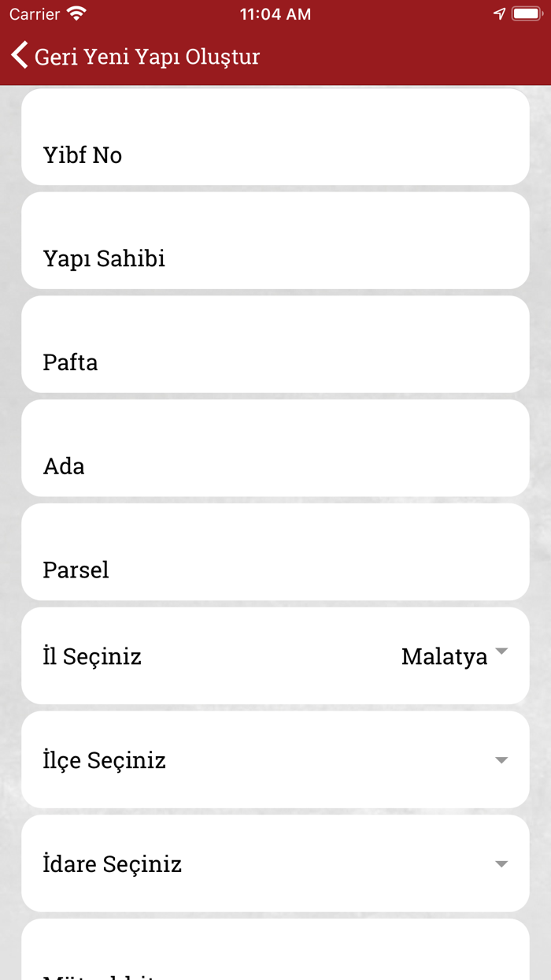Select the Yapı Sahibi text field
The width and height of the screenshot is (551, 980).
click(275, 240)
